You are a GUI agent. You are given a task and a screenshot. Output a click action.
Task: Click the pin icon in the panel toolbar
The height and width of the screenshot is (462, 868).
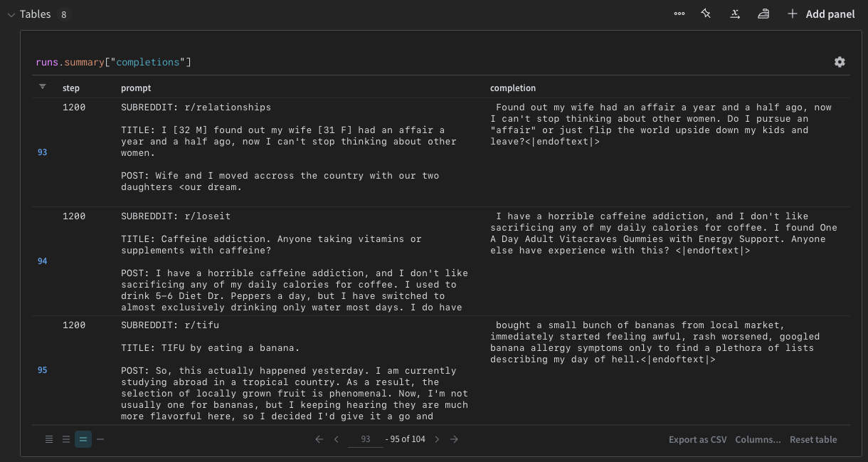tap(705, 14)
